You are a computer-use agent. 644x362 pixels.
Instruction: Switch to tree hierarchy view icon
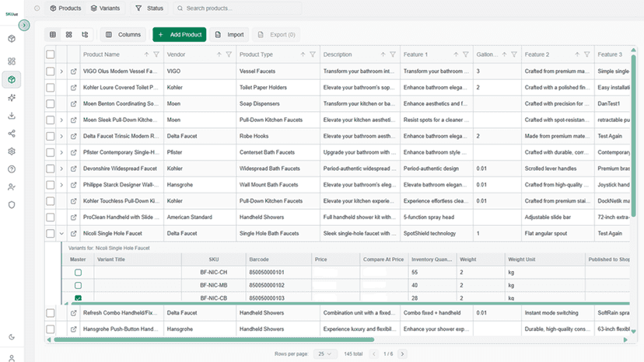[x=85, y=34]
